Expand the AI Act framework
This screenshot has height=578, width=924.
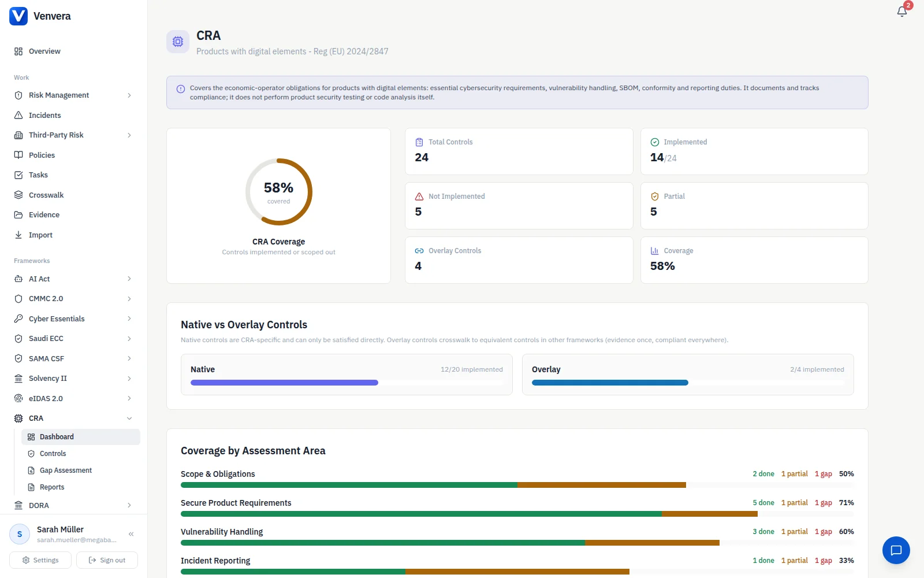129,279
